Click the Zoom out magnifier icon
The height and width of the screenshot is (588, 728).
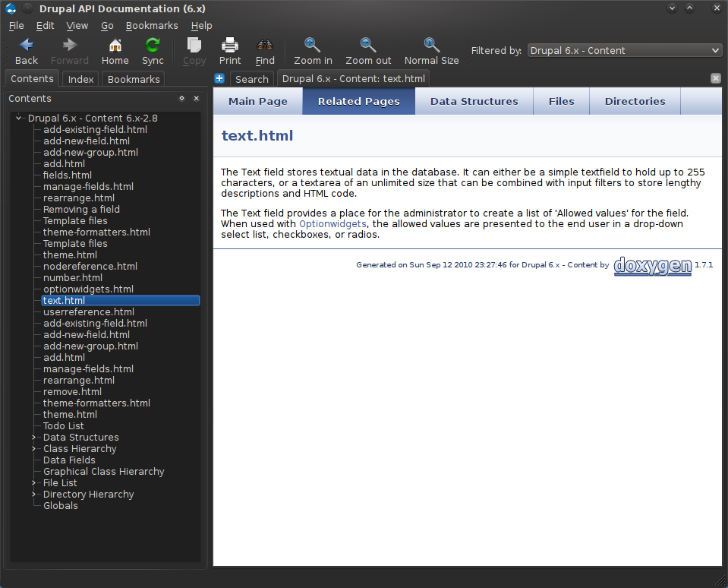pyautogui.click(x=368, y=45)
